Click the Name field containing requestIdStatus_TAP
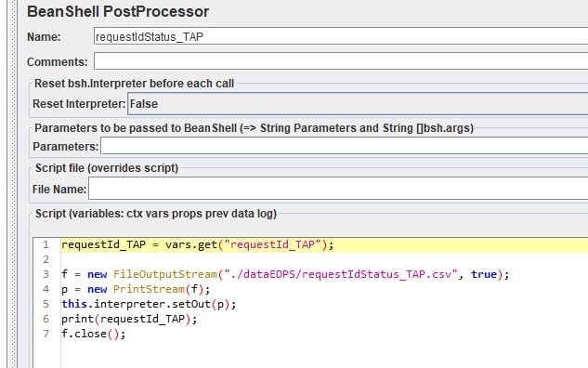The width and height of the screenshot is (588, 368). (341, 36)
